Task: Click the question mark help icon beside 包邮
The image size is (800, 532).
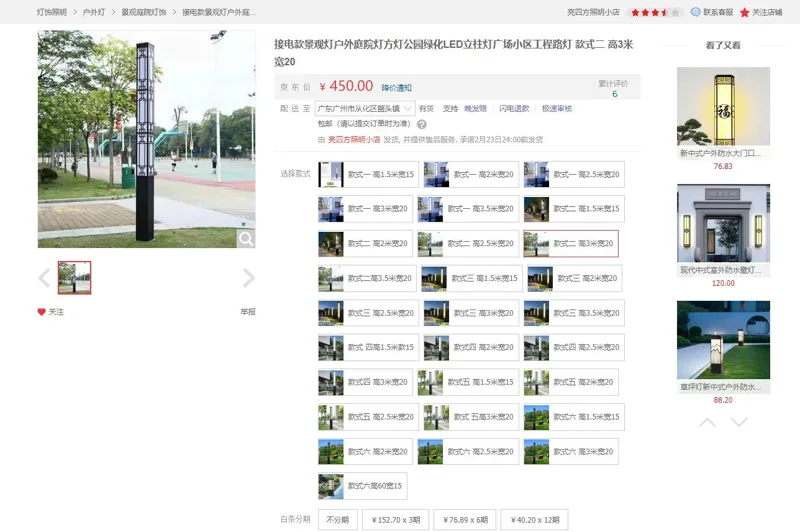Action: tap(421, 124)
